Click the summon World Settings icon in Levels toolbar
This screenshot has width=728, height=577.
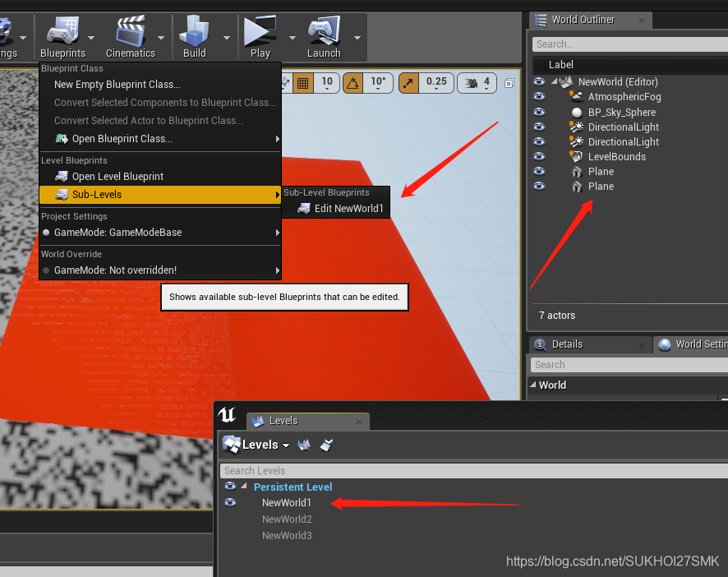(304, 445)
